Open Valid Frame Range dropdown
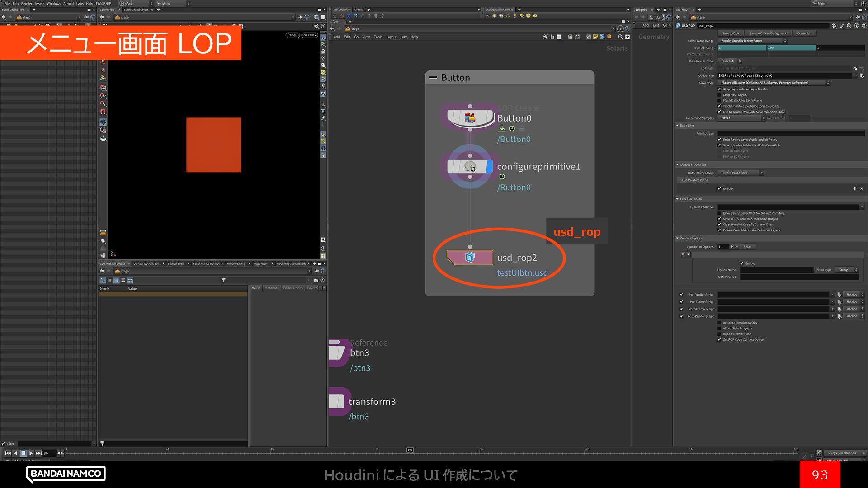 [x=752, y=41]
